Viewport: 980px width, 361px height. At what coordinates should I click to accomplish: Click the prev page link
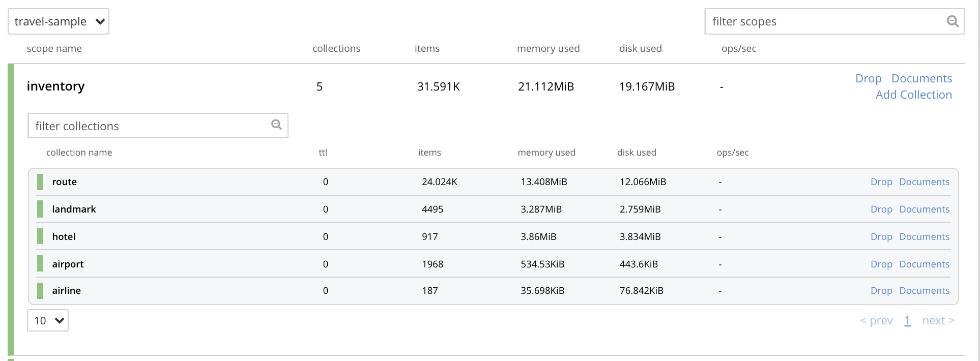876,321
